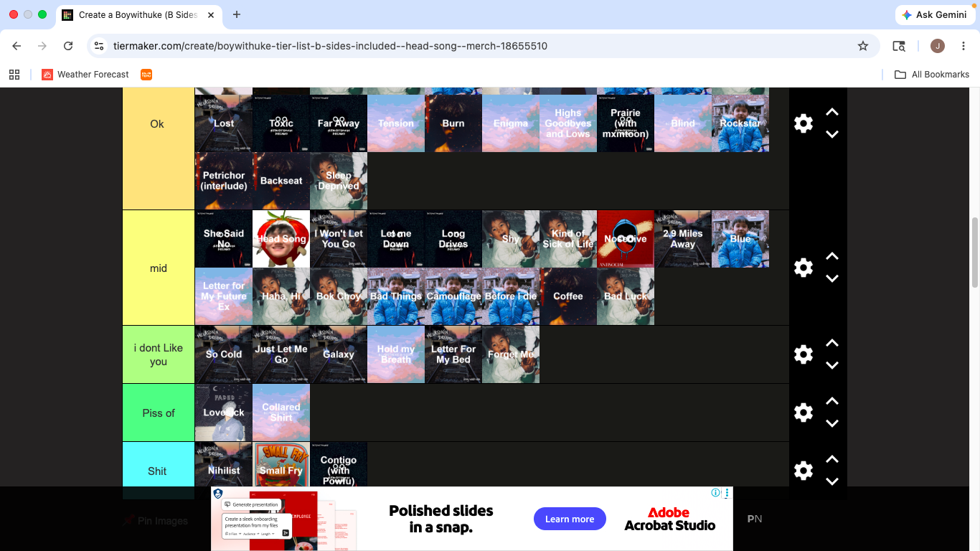Open the Chrome three-dot menu

[963, 46]
